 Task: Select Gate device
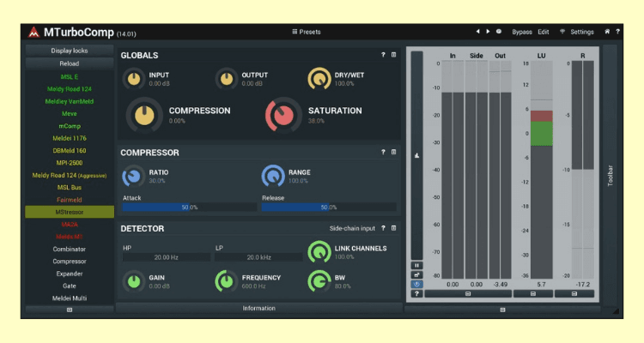point(70,286)
